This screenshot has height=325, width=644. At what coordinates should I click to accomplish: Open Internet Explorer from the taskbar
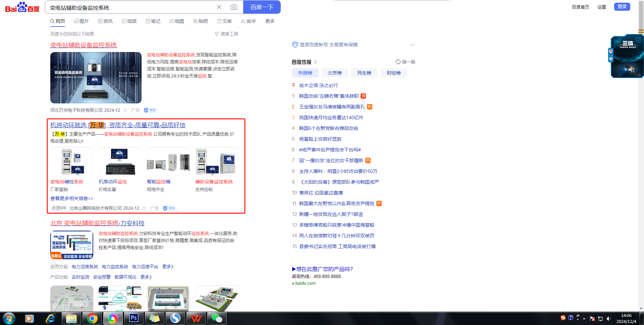(x=50, y=318)
